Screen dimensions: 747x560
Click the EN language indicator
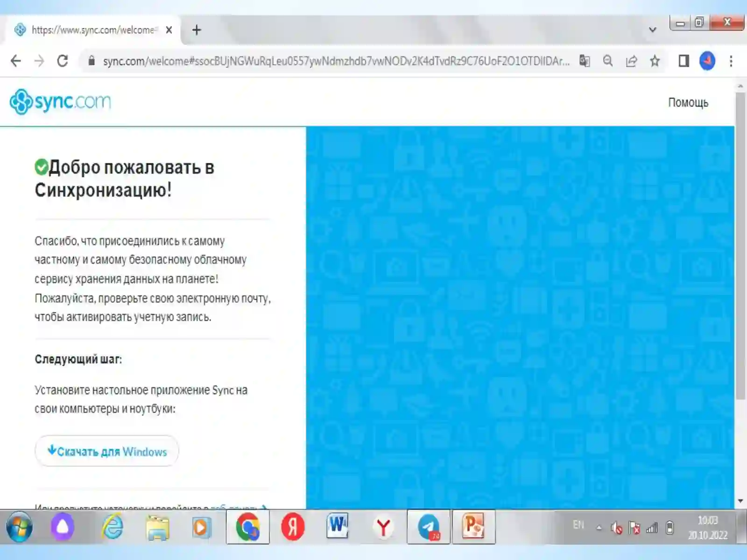tap(578, 525)
